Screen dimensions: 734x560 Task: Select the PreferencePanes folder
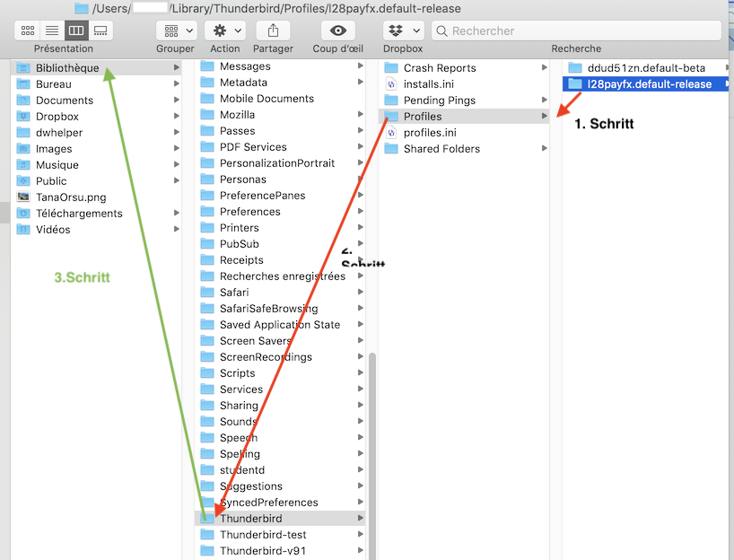click(280, 196)
